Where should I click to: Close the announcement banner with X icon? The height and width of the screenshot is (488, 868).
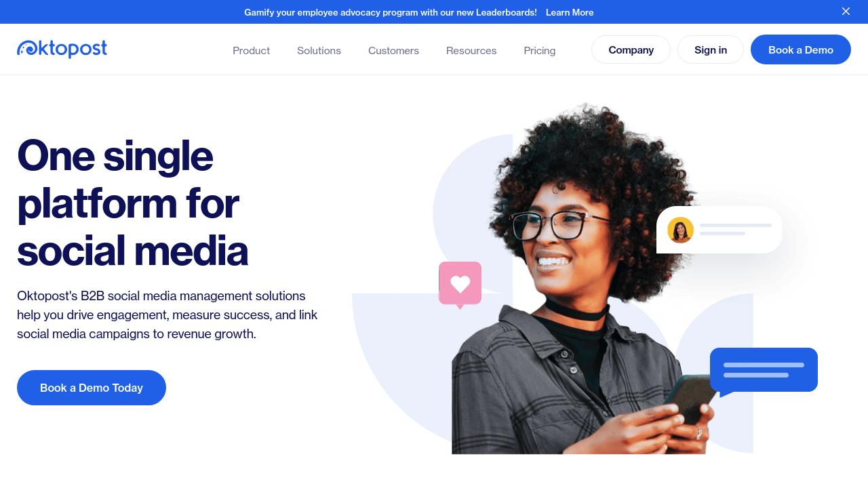point(846,12)
